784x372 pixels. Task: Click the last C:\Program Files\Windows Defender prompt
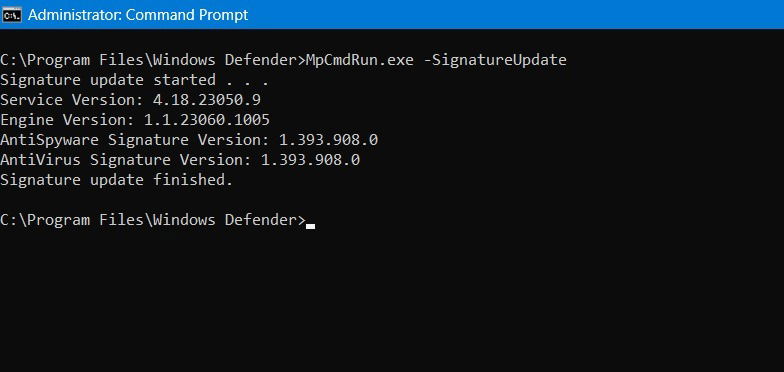click(152, 220)
